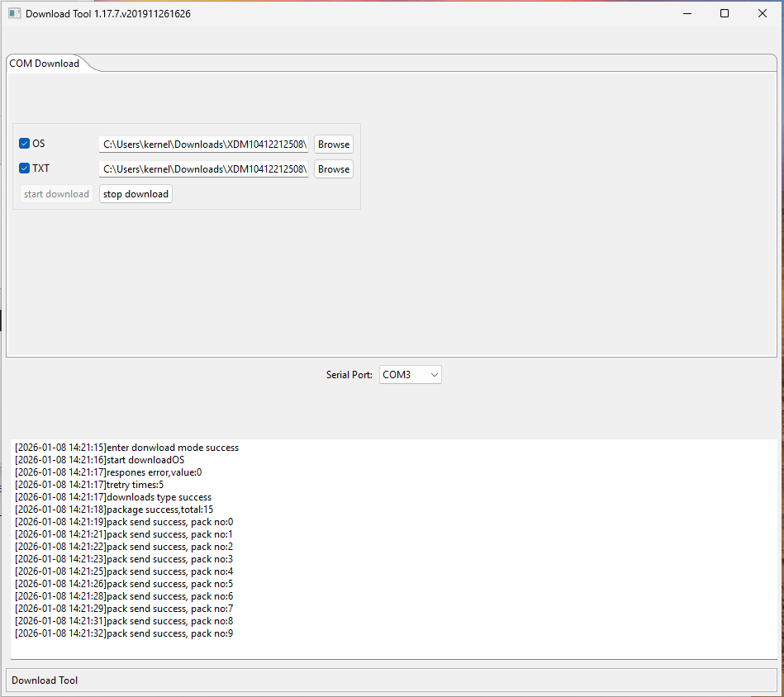The image size is (784, 697).
Task: Click the 'package success,total:15' log line
Action: click(x=114, y=510)
